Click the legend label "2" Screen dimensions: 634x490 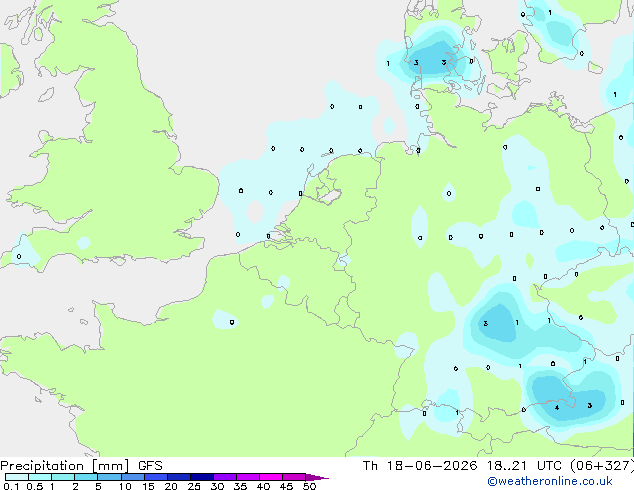[75, 486]
